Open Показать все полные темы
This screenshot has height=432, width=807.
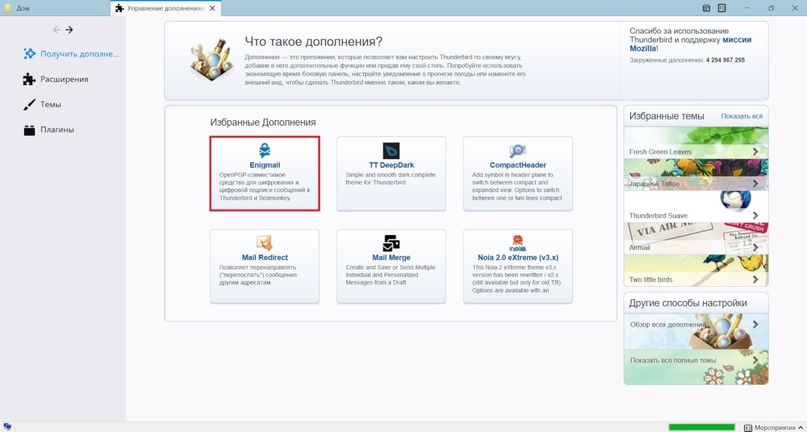click(x=696, y=367)
